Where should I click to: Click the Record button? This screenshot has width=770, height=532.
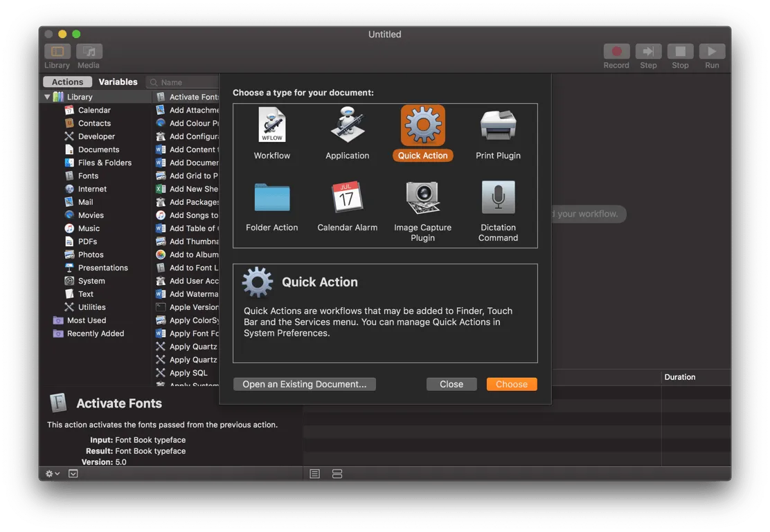coord(616,51)
